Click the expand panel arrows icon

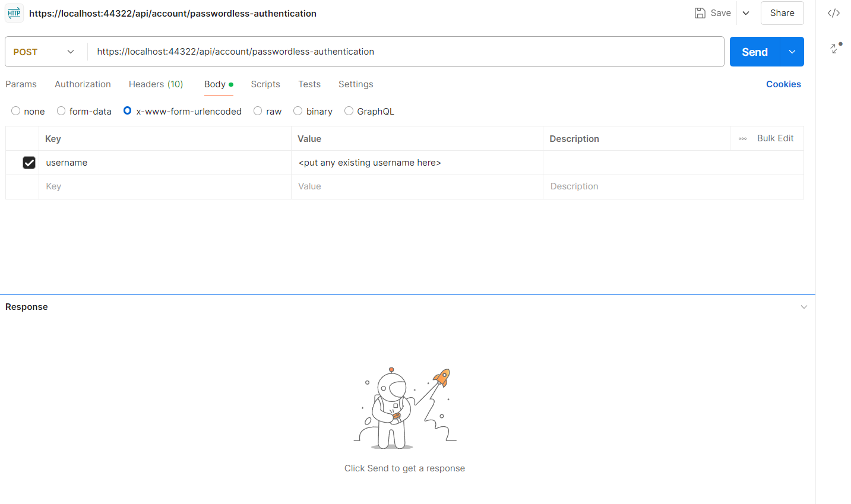tap(836, 48)
